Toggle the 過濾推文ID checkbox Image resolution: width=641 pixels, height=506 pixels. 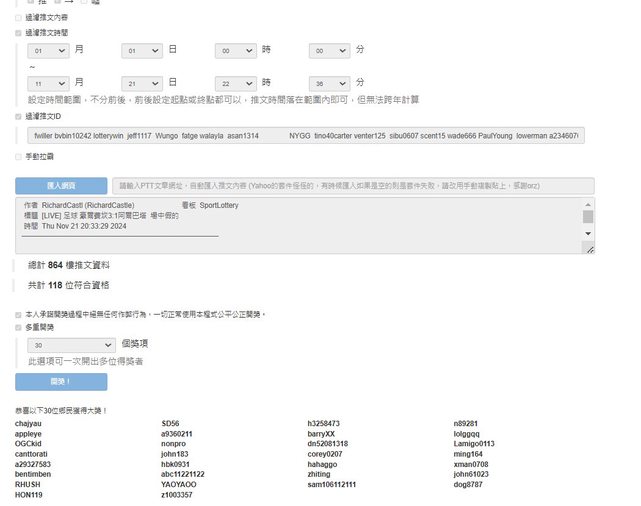(x=18, y=116)
